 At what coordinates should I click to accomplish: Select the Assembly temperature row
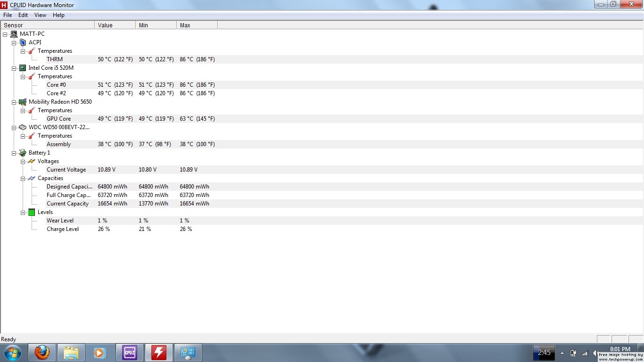(322, 144)
